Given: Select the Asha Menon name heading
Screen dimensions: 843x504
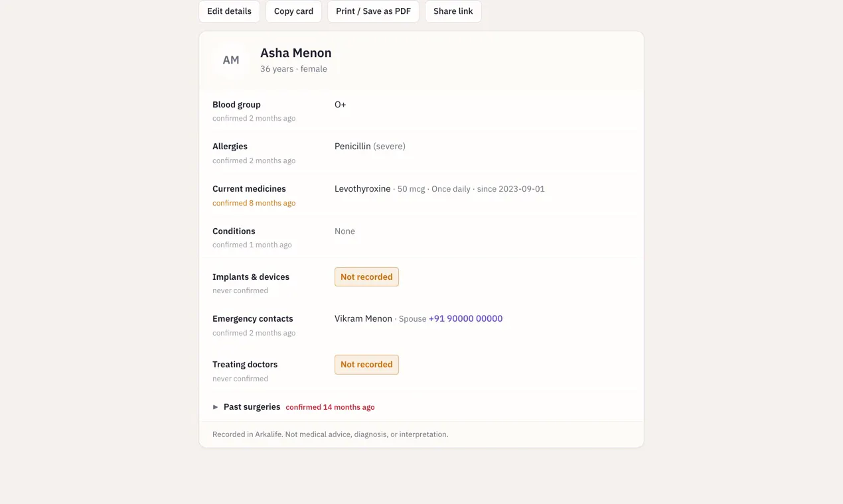Looking at the screenshot, I should pyautogui.click(x=296, y=53).
